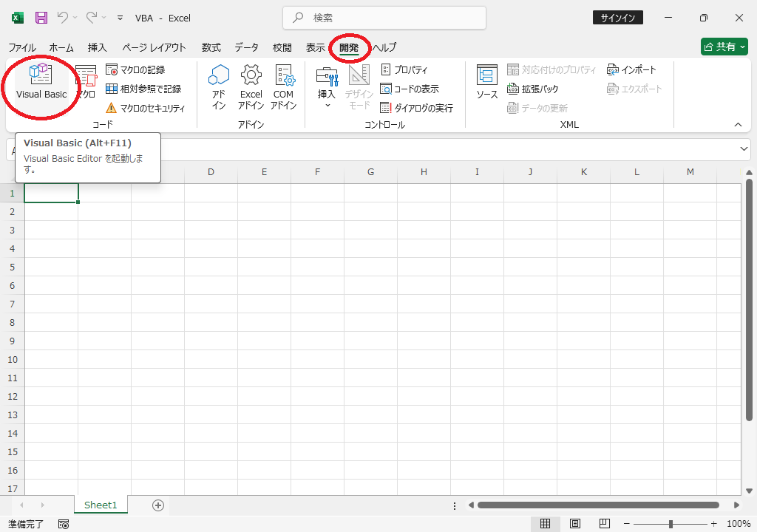757x532 pixels.
Task: Redo the last action
Action: [92, 18]
